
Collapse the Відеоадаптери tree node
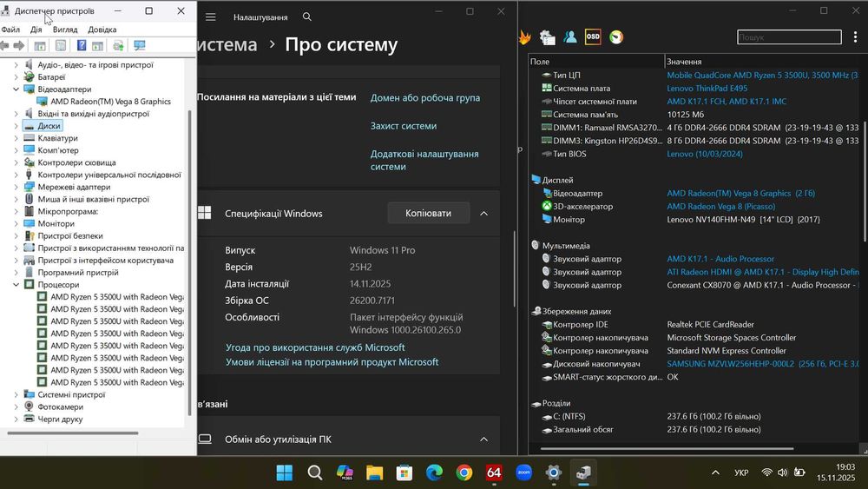point(16,89)
